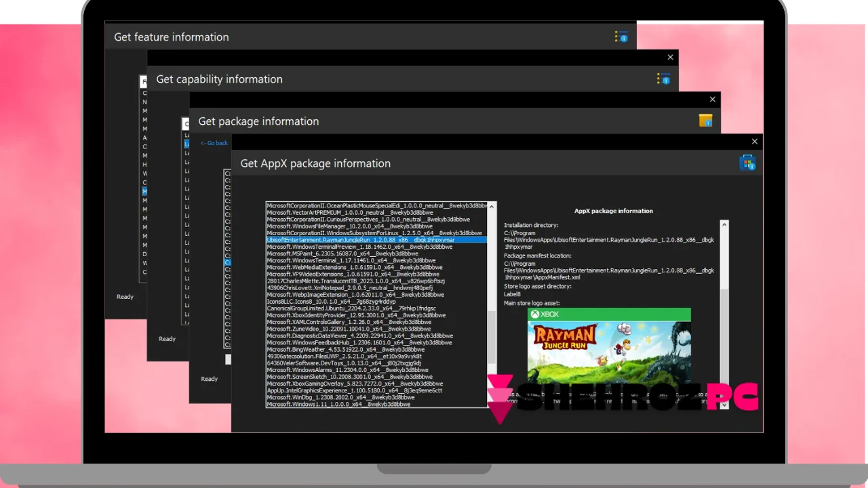Select UbisoftEntertainment.RaymanJungleRun package entry

[x=376, y=240]
